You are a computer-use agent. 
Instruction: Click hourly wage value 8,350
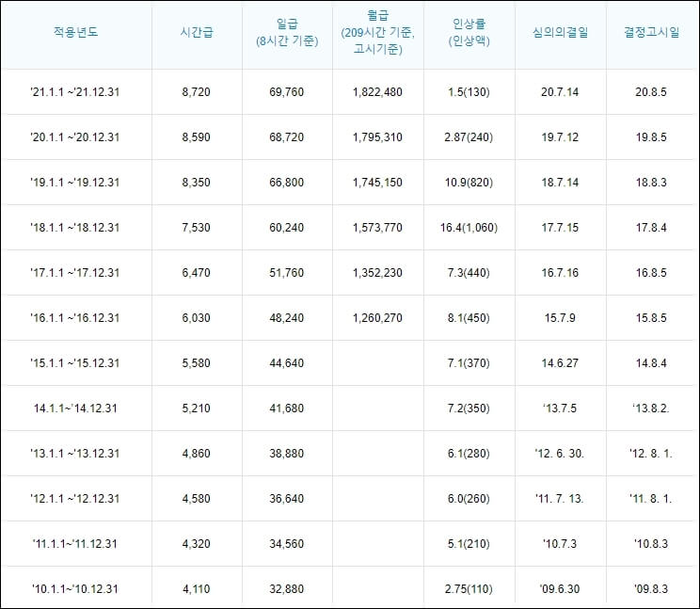pyautogui.click(x=196, y=183)
